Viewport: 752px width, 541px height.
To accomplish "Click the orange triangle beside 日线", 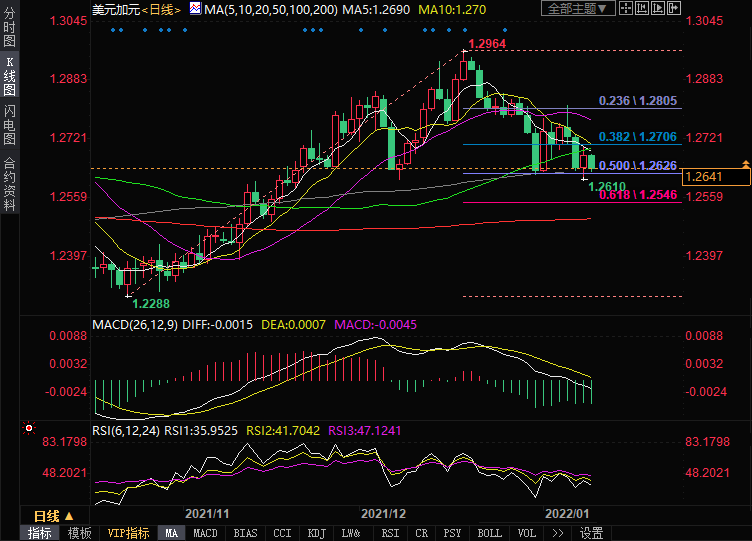I will 71,515.
